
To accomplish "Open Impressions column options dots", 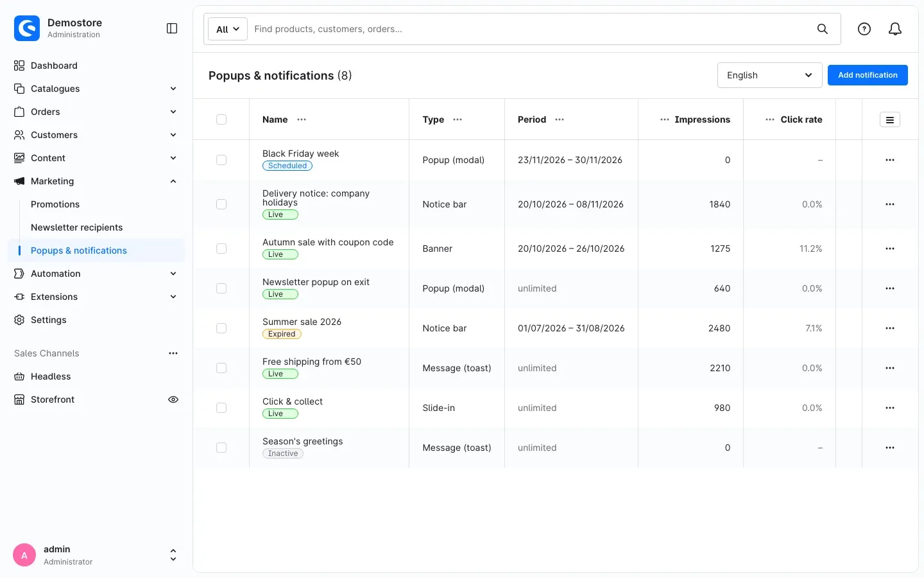I will [x=665, y=119].
